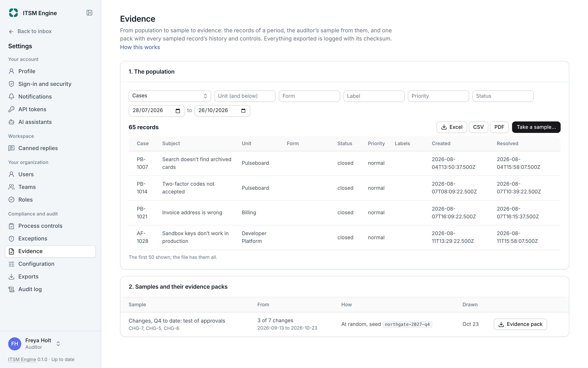Focus the Unit (and below) filter field
The height and width of the screenshot is (368, 588).
tap(245, 96)
